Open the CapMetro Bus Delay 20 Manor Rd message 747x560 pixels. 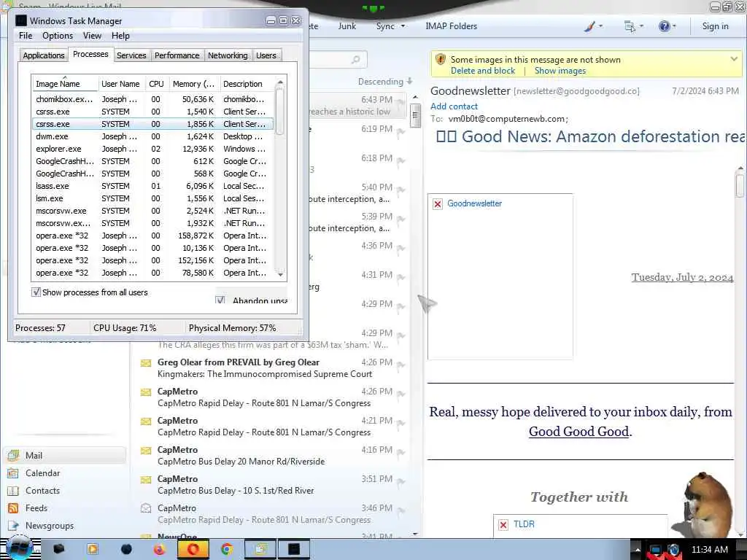271,456
